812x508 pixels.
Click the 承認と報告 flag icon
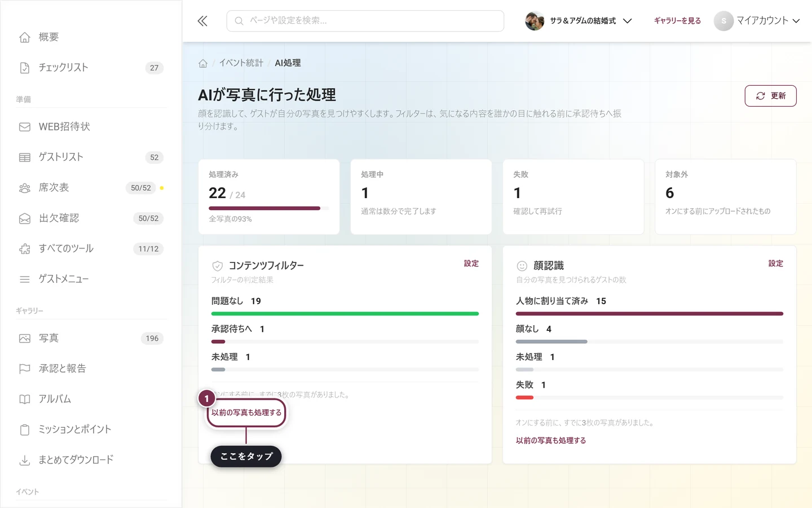click(25, 369)
